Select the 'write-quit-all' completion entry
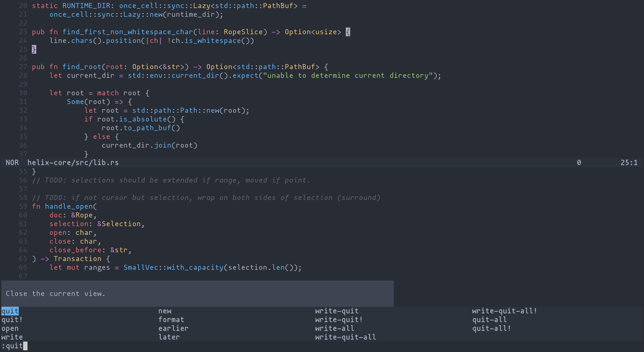The image size is (644, 352). coord(345,337)
